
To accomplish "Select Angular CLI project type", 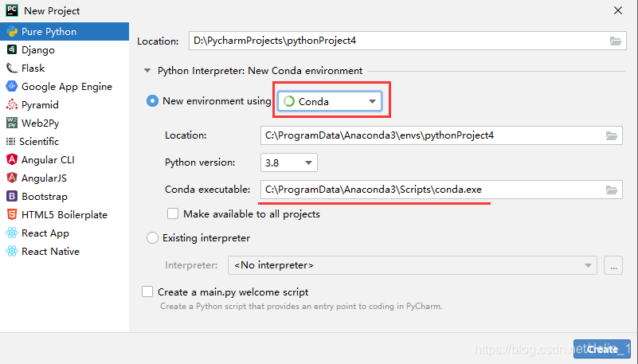I will click(x=65, y=160).
